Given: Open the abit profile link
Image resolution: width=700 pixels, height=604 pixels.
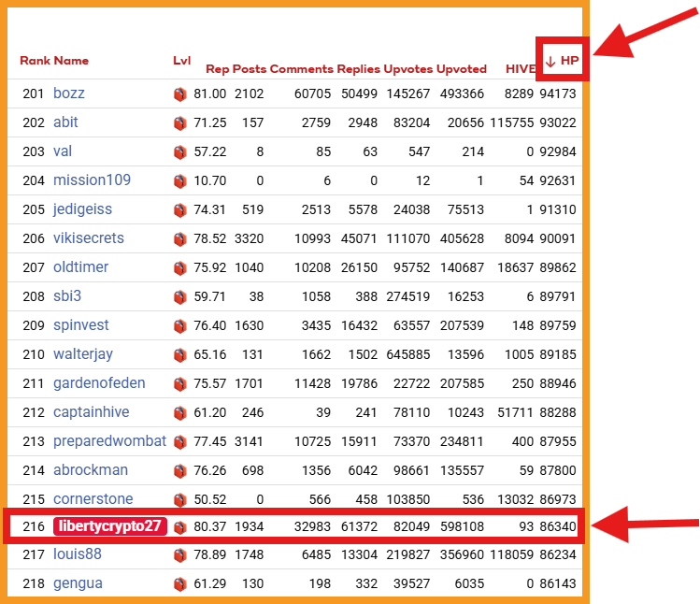Looking at the screenshot, I should click(x=65, y=122).
